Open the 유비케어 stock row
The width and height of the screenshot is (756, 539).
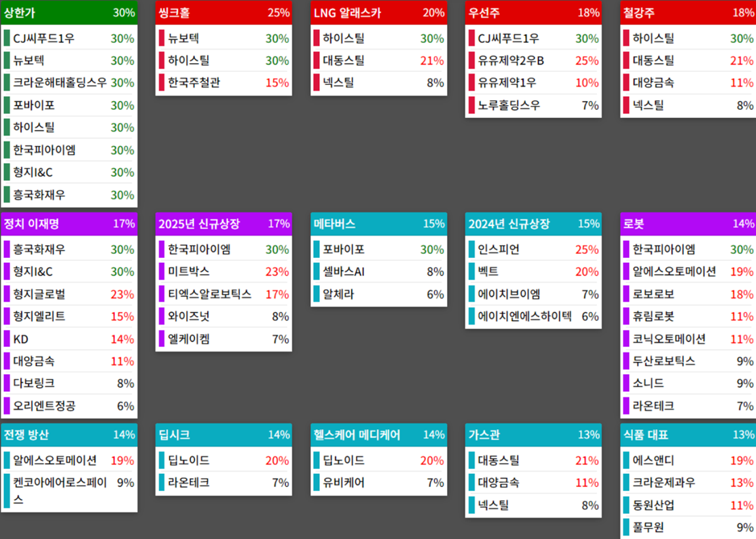point(378,483)
